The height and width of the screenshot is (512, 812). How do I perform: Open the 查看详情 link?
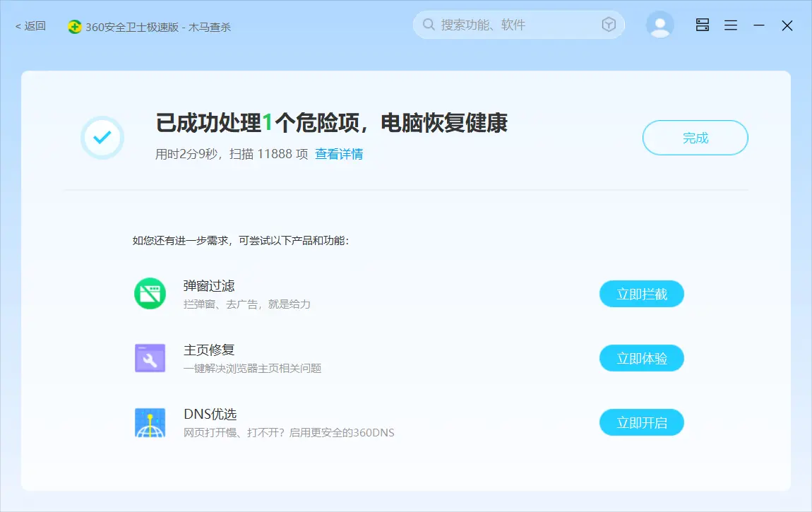(x=339, y=154)
